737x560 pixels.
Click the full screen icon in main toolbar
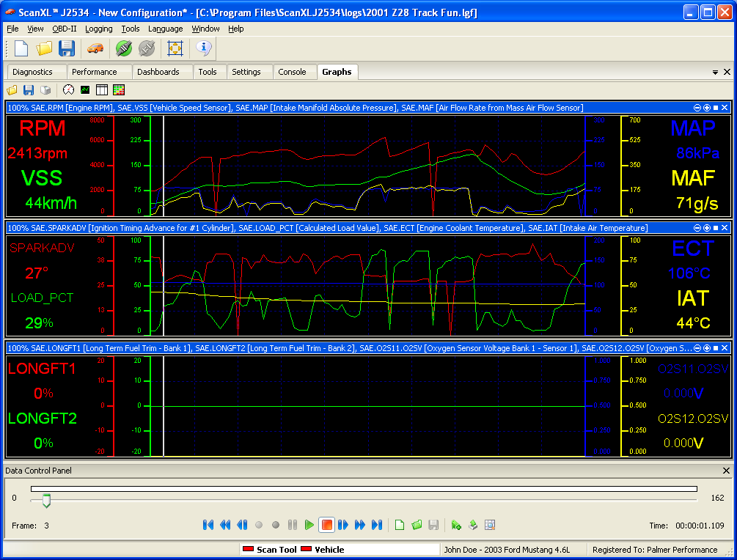(x=175, y=48)
